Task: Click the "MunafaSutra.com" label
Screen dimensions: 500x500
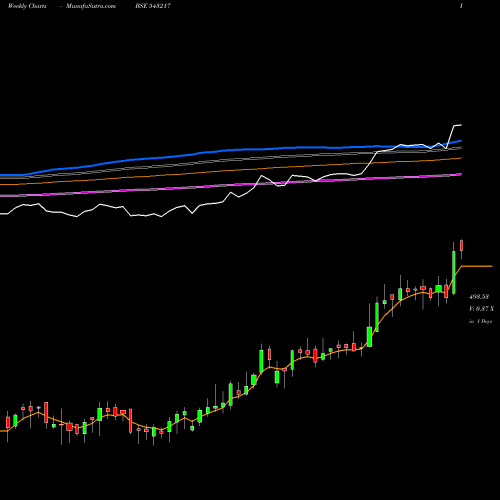Action: [91, 6]
